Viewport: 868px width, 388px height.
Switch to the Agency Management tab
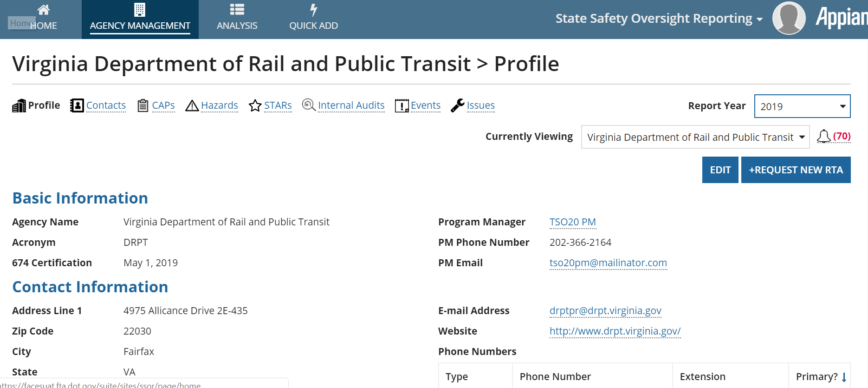140,19
